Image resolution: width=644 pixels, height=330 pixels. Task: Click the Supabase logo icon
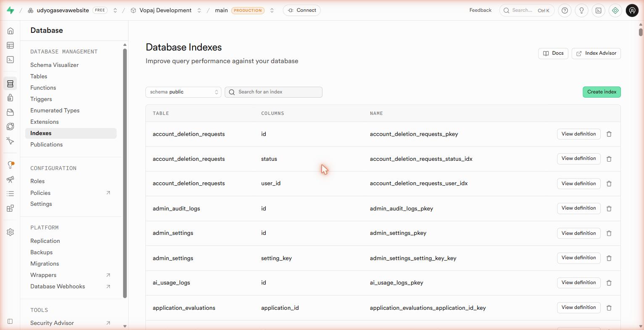pos(11,11)
